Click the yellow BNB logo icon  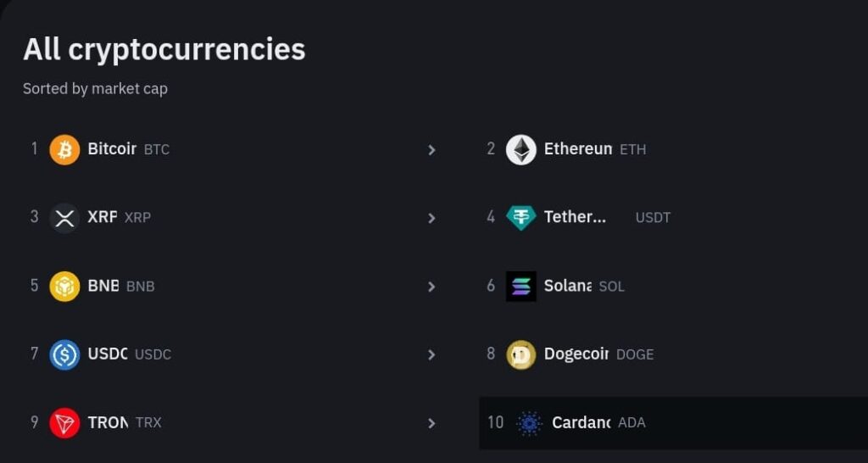(64, 287)
